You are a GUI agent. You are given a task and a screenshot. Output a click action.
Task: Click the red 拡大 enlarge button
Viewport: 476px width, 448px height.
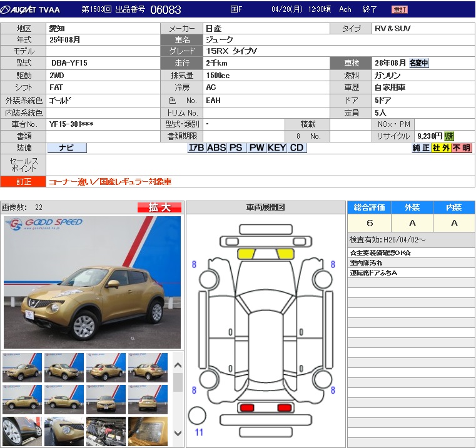point(160,207)
